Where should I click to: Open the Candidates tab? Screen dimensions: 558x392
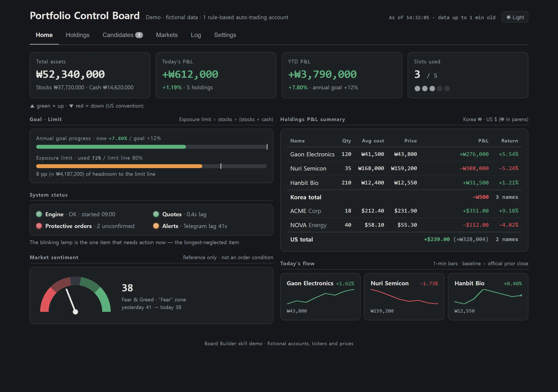[x=122, y=35]
